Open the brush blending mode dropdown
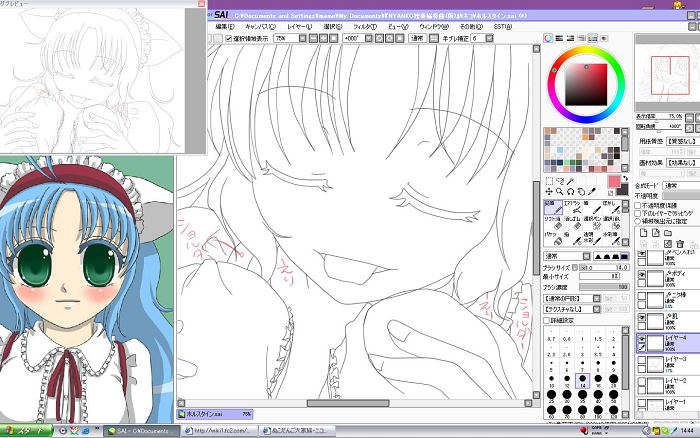Screen dimensions: 700x438 coord(587,256)
